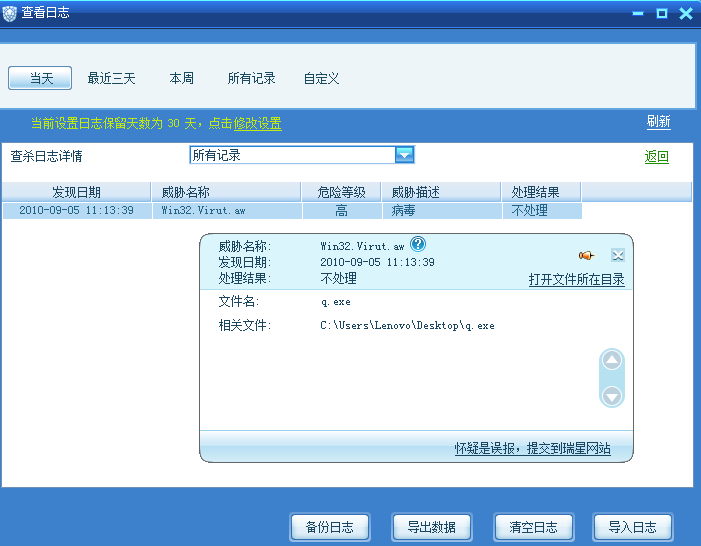
Task: Sort by 威胁描述 column header
Action: (x=442, y=192)
